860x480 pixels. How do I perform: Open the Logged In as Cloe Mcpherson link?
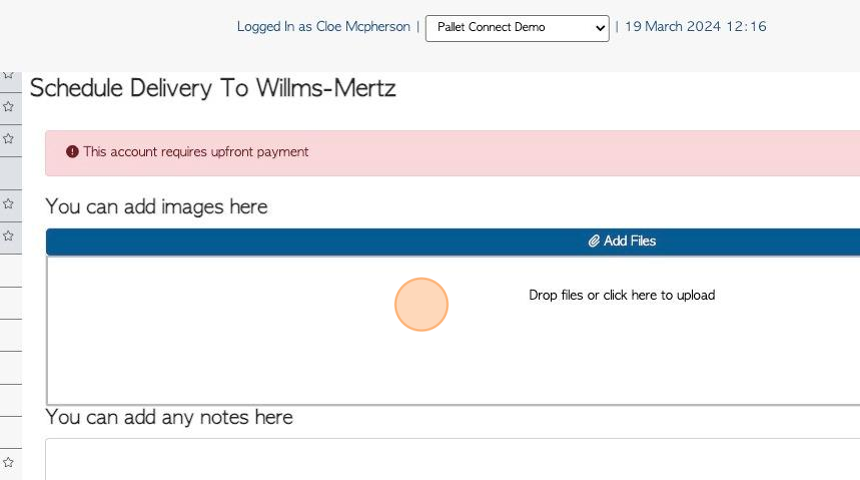tap(323, 27)
